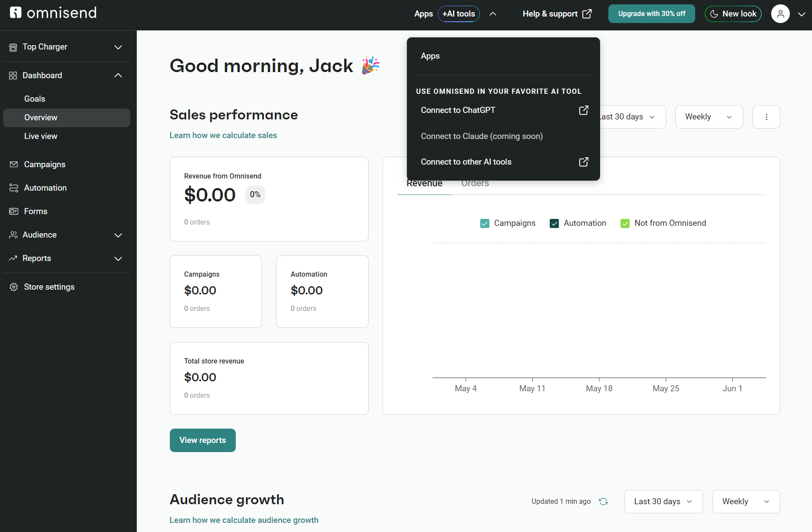812x532 pixels.
Task: Click the Updated 1 min ago text
Action: (x=561, y=502)
